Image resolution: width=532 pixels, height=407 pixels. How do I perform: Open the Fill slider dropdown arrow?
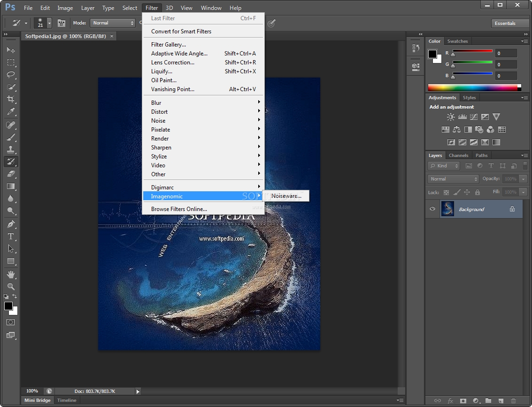point(523,192)
